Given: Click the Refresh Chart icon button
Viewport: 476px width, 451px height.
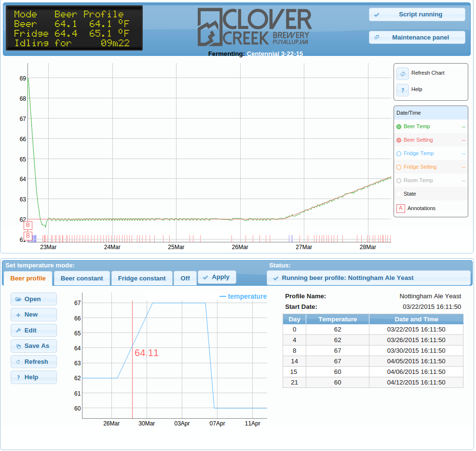Looking at the screenshot, I should coord(403,73).
